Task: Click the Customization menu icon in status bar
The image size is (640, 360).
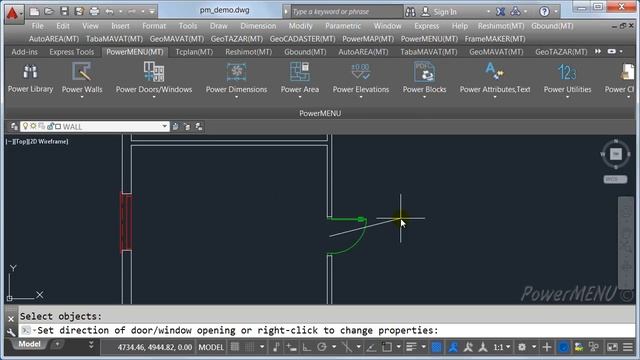Action: (628, 347)
